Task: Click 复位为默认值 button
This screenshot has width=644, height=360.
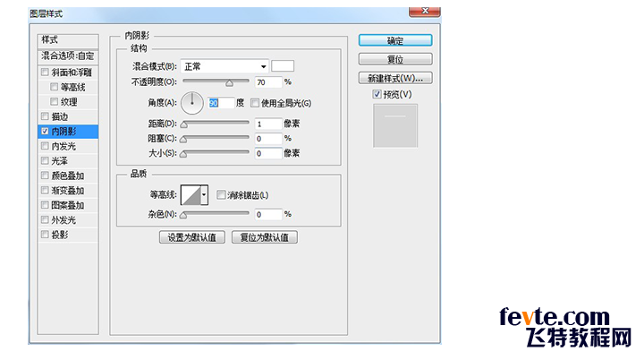Action: click(265, 237)
